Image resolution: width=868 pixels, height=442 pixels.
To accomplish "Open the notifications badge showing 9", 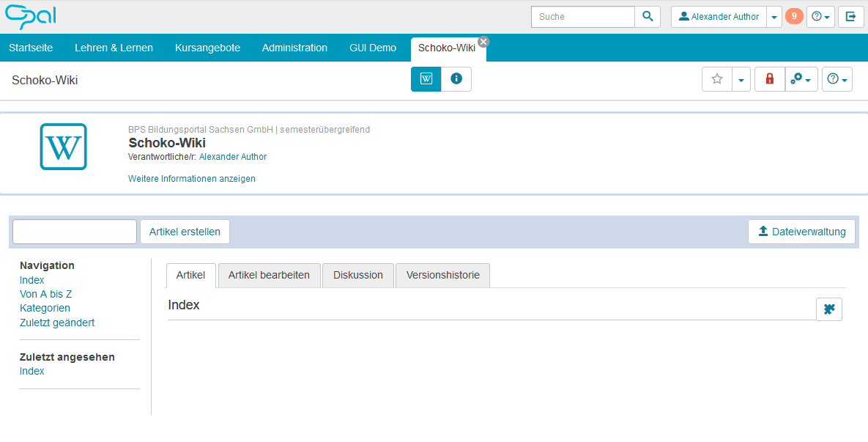I will click(x=794, y=16).
